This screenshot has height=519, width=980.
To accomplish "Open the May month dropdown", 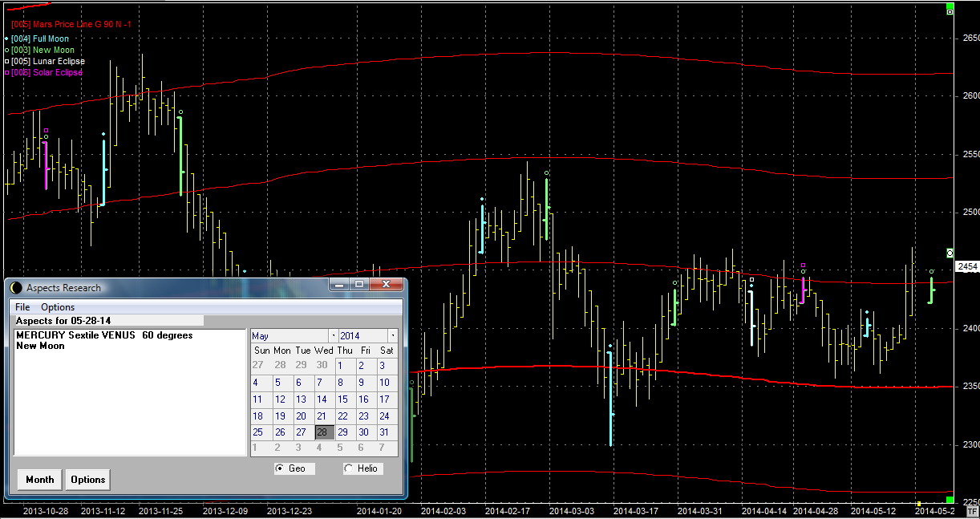I will (x=333, y=335).
